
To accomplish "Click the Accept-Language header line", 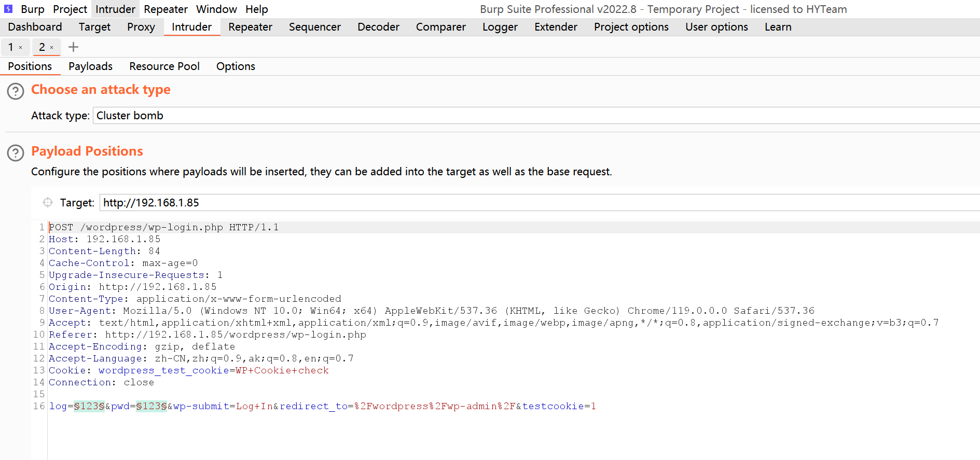I will pos(201,358).
